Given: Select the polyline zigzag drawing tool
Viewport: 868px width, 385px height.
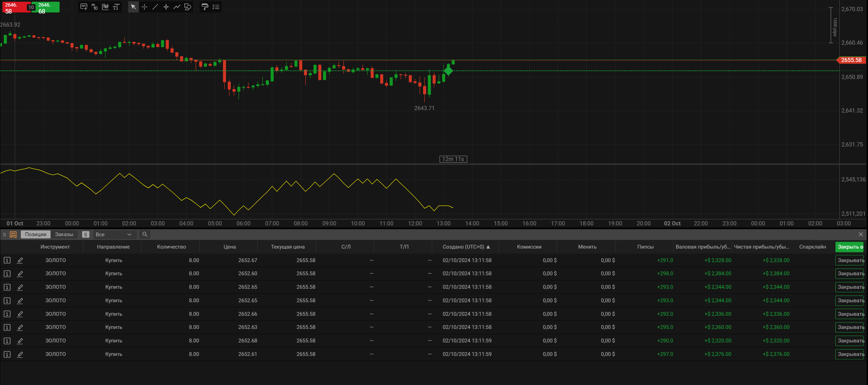Looking at the screenshot, I should pyautogui.click(x=177, y=7).
